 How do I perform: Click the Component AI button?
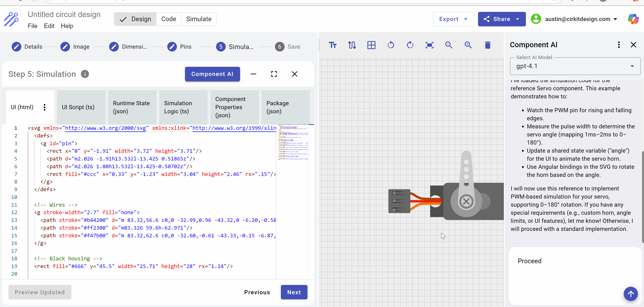(212, 74)
